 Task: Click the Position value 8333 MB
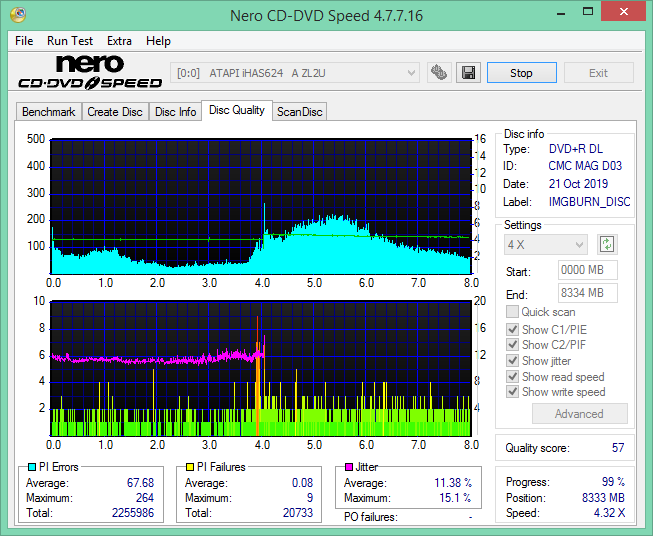pos(603,498)
